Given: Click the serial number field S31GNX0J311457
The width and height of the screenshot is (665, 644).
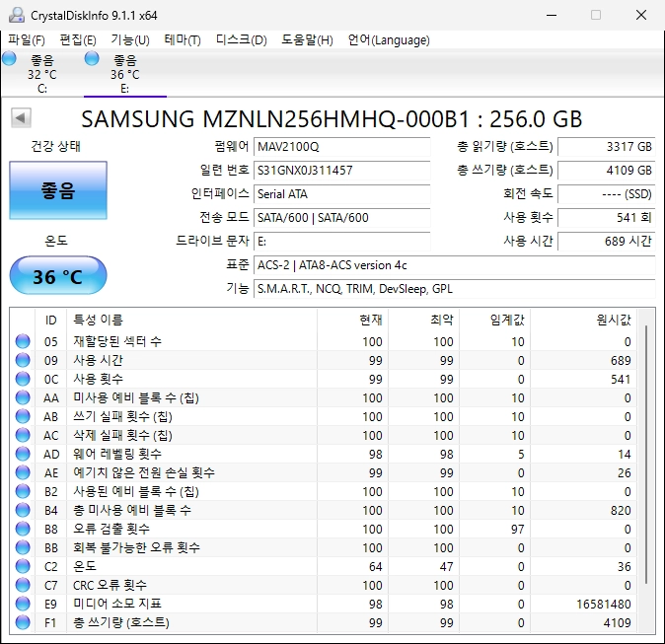Looking at the screenshot, I should (341, 171).
